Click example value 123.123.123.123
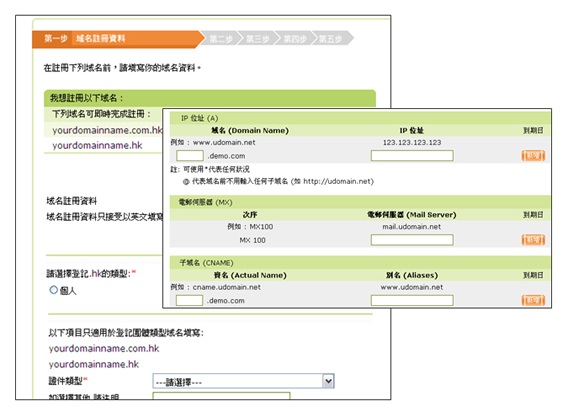The height and width of the screenshot is (414, 570). 412,142
